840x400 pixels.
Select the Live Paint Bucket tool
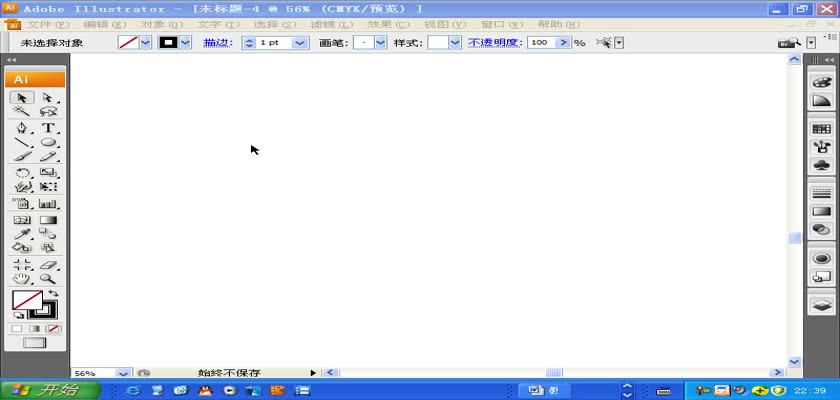21,247
